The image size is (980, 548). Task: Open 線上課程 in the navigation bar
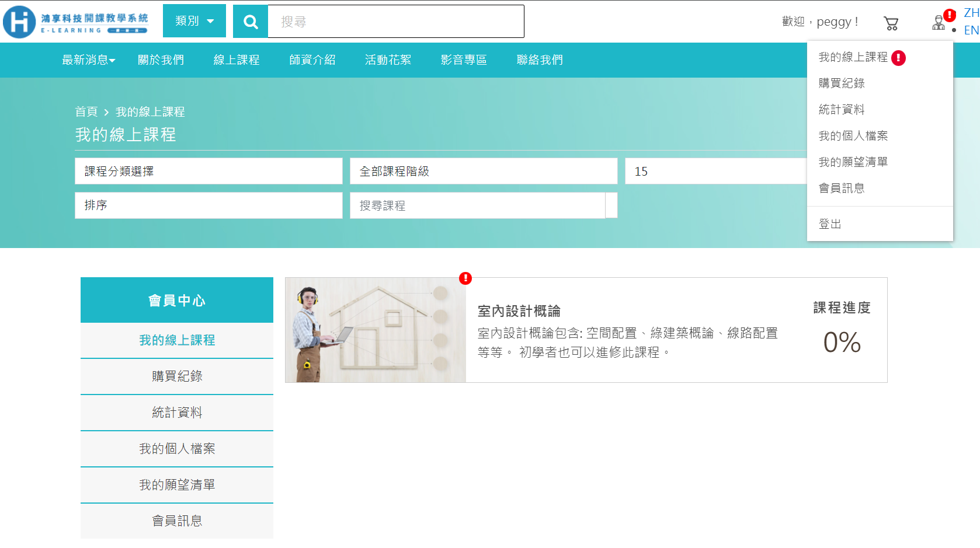point(236,60)
